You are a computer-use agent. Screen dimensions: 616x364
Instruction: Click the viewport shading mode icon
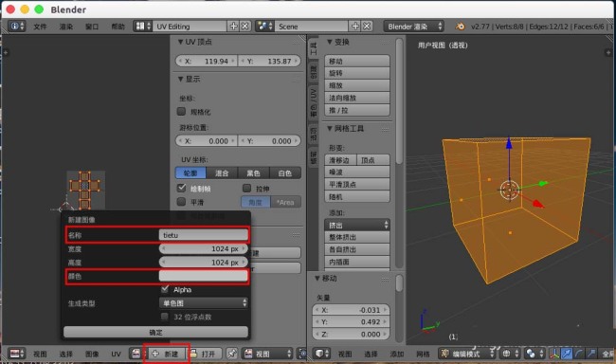point(509,354)
